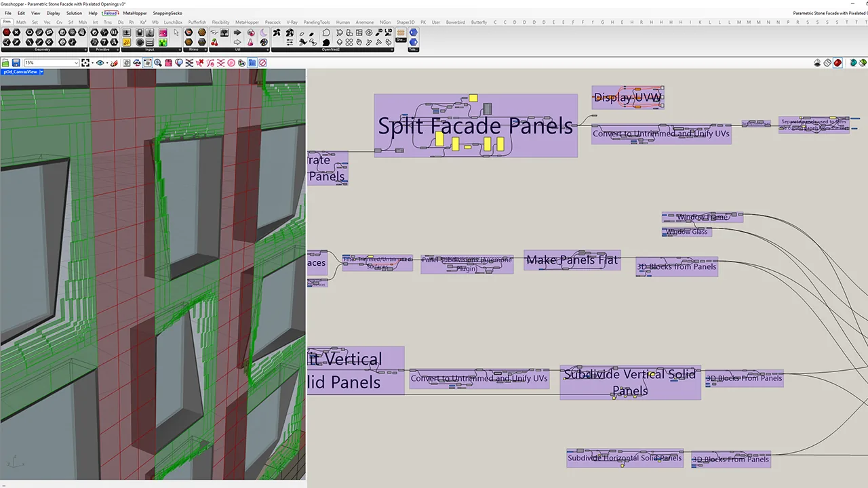
Task: Switch to the Bowerbird tab
Action: pyautogui.click(x=456, y=22)
